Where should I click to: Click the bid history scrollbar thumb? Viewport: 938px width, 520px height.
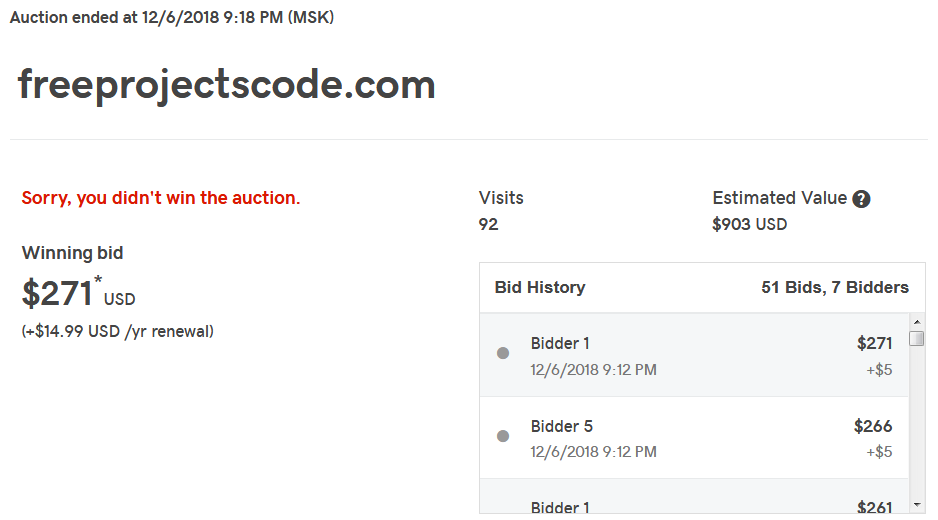(x=916, y=339)
